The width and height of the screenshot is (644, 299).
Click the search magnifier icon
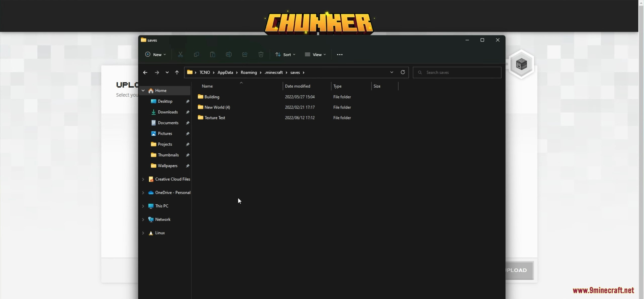[420, 72]
